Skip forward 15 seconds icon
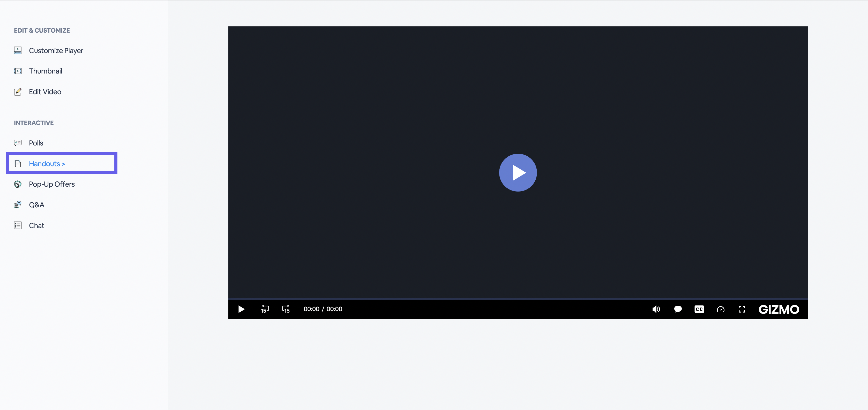This screenshot has height=410, width=868. point(286,309)
